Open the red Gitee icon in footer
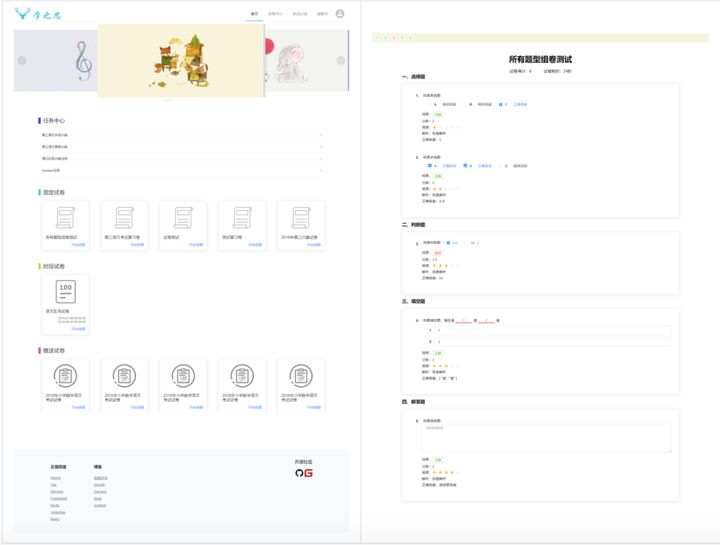Screen dimensions: 720x545 tap(309, 473)
